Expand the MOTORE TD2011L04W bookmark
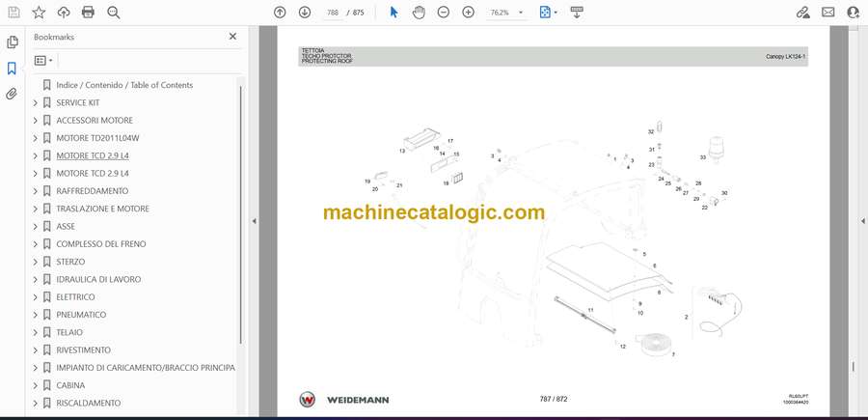The height and width of the screenshot is (420, 868). tap(36, 138)
